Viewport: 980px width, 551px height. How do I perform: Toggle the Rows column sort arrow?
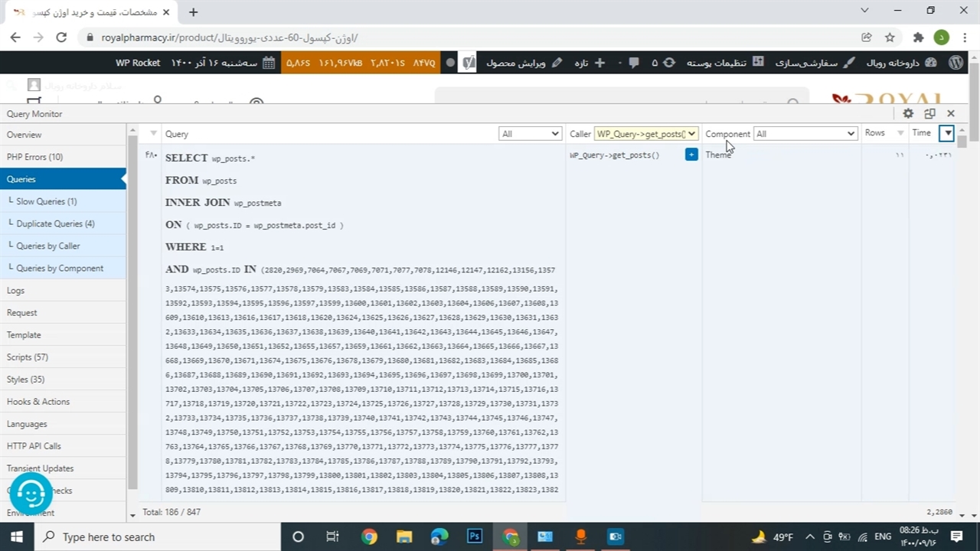900,133
